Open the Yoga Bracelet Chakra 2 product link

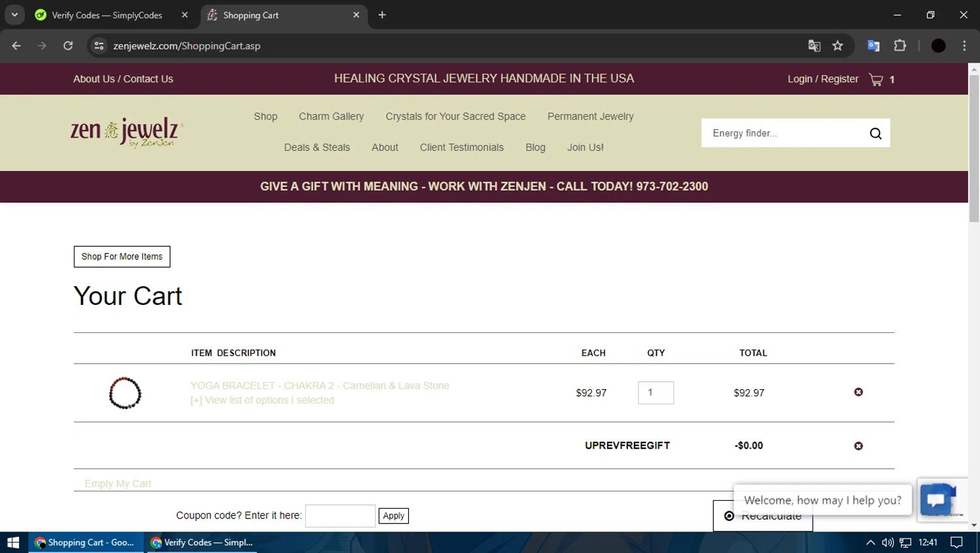(x=319, y=386)
